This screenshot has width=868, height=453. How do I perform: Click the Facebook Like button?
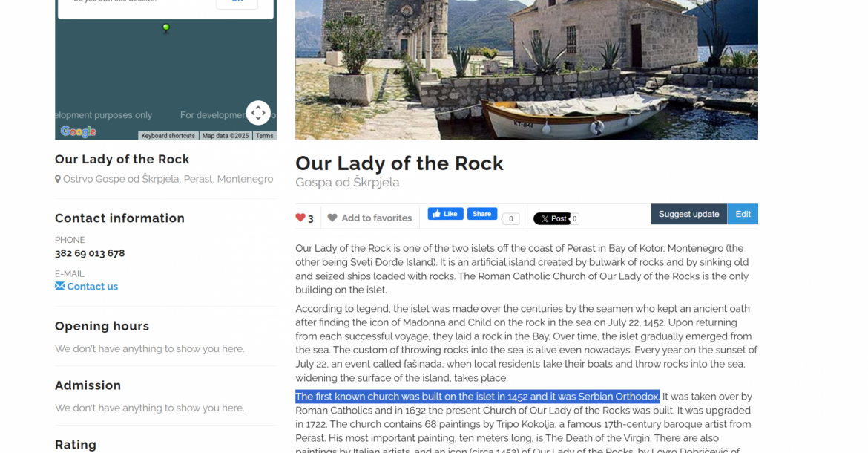tap(446, 214)
